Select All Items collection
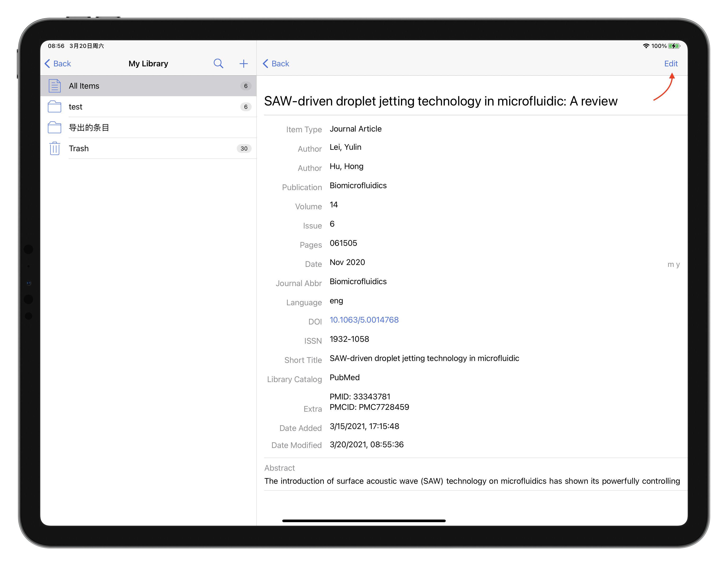 tap(148, 86)
